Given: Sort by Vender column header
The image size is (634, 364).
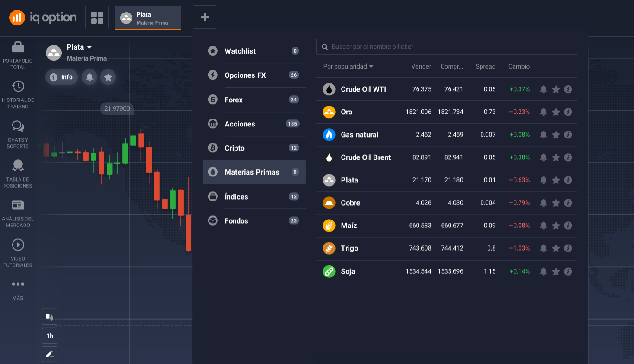Looking at the screenshot, I should click(x=421, y=66).
